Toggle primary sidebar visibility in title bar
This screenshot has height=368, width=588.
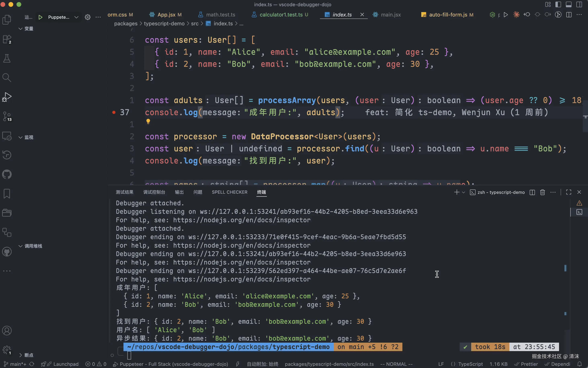point(558,4)
